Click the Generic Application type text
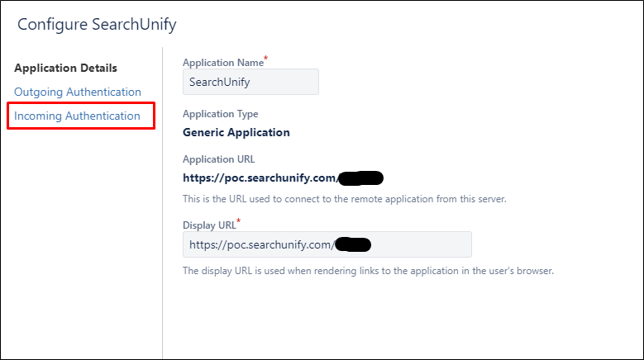The image size is (644, 360). [236, 132]
